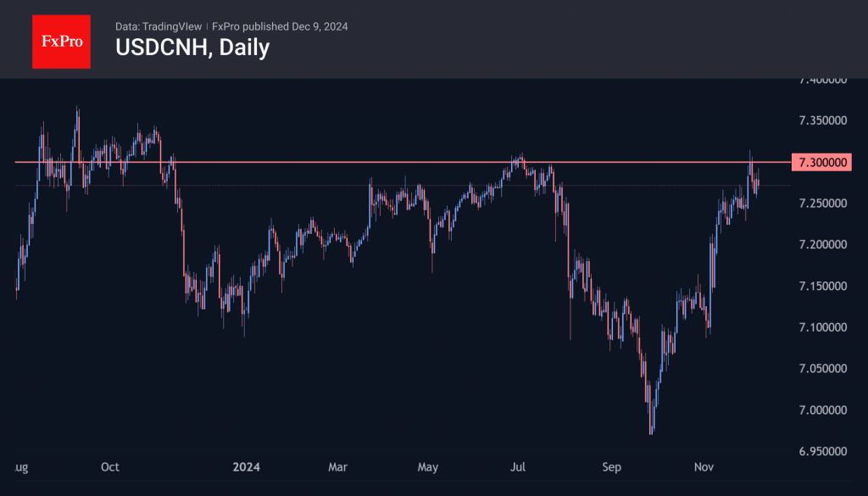Click the red FxPro logo
This screenshot has height=496, width=868.
tap(61, 39)
